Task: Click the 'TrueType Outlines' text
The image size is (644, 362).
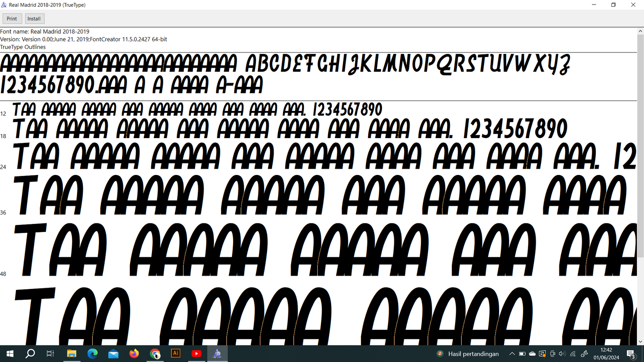Action: click(23, 47)
